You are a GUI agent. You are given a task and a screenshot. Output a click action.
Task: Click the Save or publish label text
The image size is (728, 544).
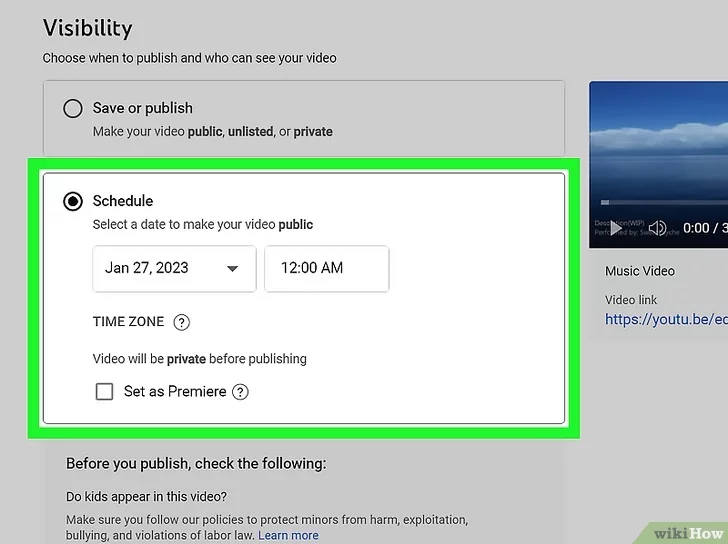(x=143, y=108)
